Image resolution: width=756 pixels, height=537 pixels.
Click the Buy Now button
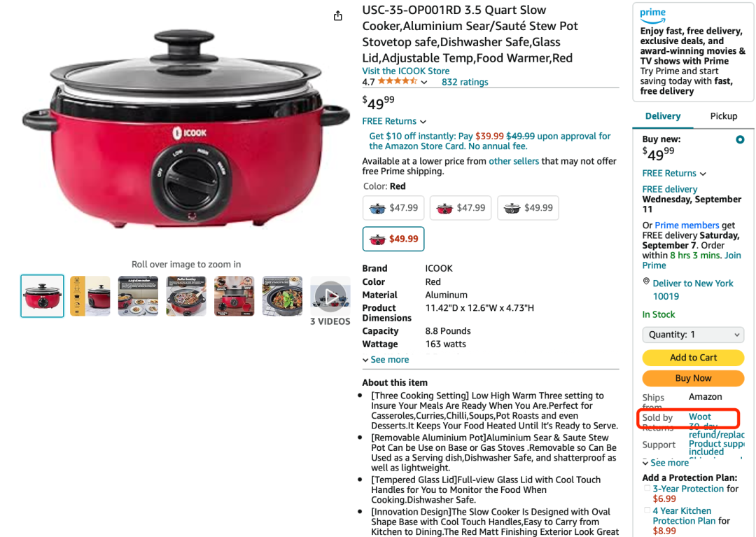[693, 378]
